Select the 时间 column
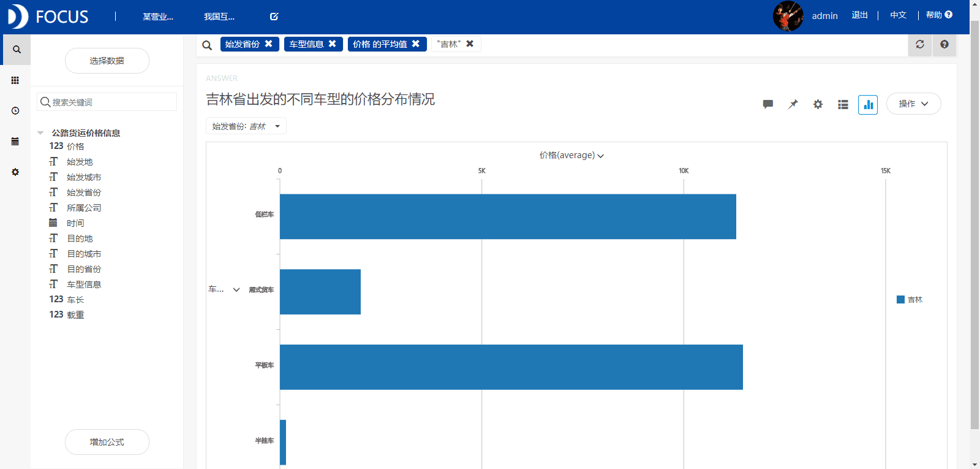The height and width of the screenshot is (469, 980). (75, 223)
